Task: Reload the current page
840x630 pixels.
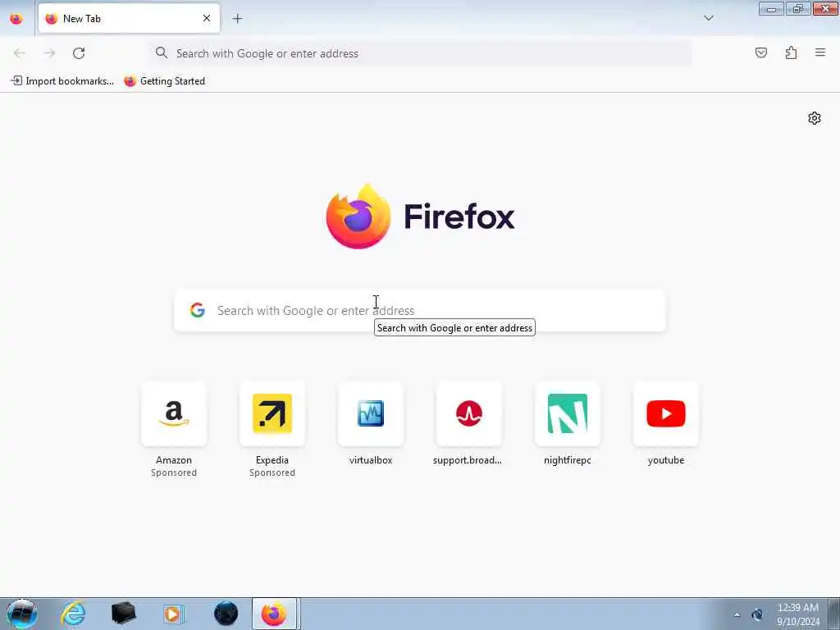Action: [x=79, y=53]
